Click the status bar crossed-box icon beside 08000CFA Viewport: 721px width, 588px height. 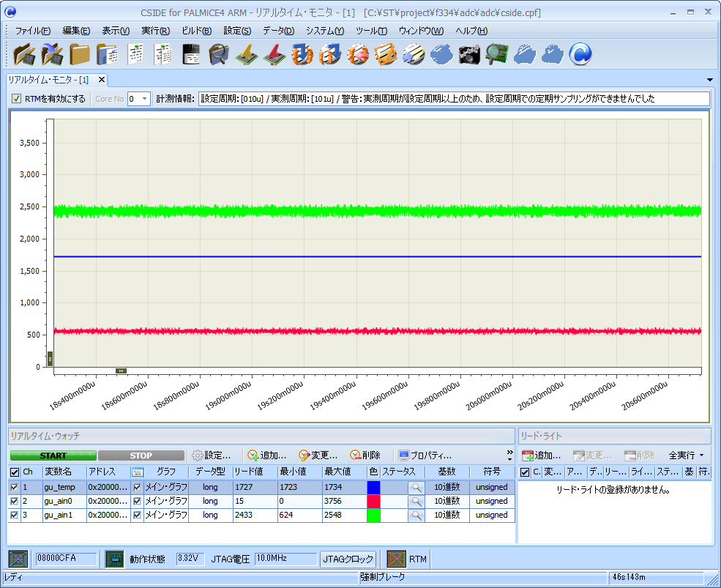click(x=18, y=559)
